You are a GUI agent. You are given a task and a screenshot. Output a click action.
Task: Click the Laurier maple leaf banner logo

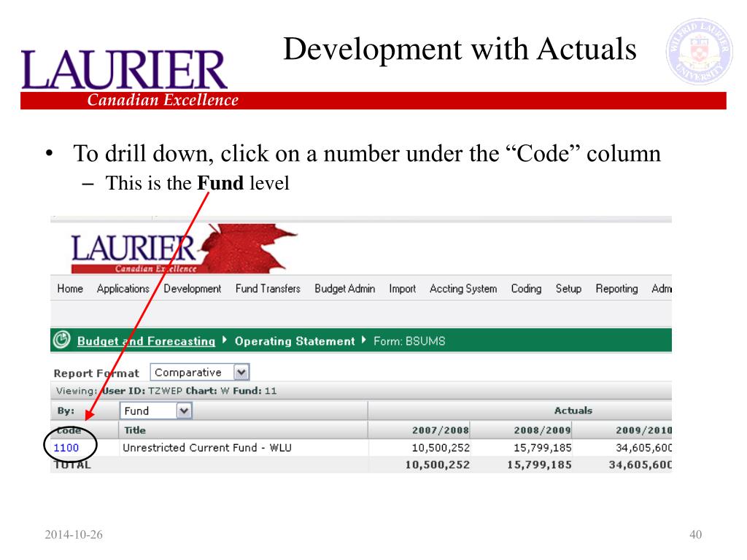[183, 249]
